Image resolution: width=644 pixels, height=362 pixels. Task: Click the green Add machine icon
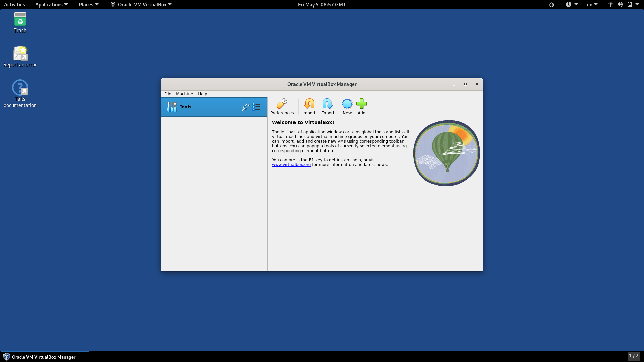pyautogui.click(x=361, y=107)
